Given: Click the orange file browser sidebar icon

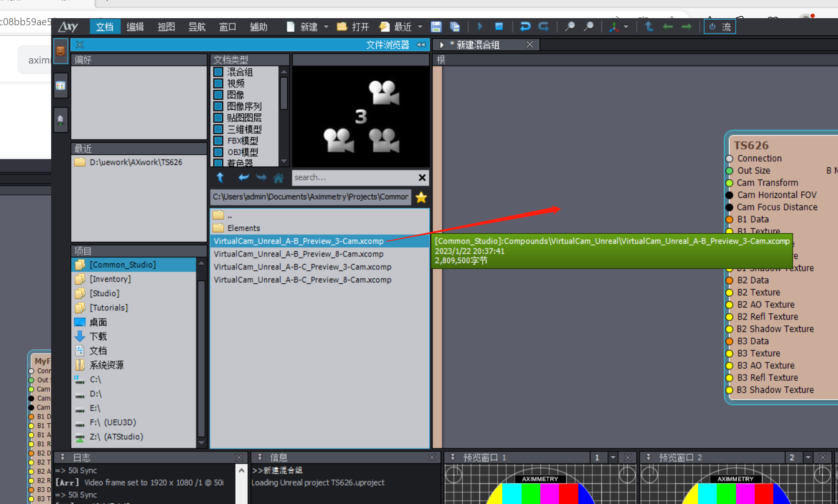Looking at the screenshot, I should tap(60, 51).
